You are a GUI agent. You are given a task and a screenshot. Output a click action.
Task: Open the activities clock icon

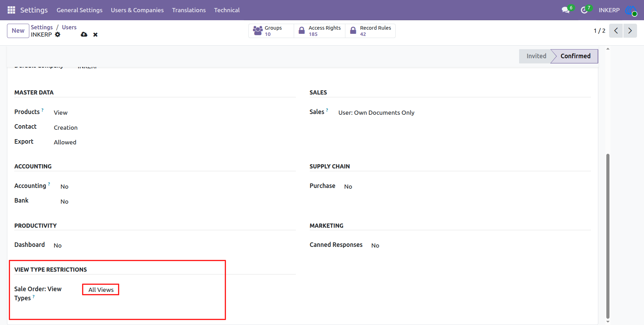point(584,10)
